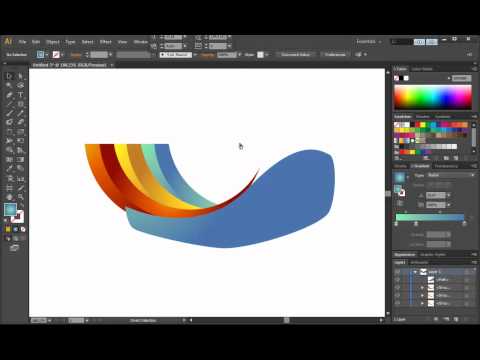Select the Mesh tool
The image size is (480, 360).
[9, 160]
